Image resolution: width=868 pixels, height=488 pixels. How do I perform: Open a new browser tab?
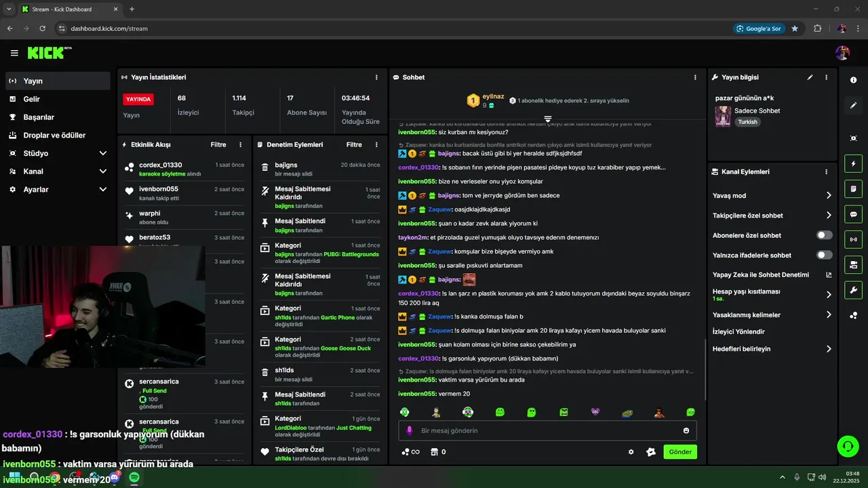point(132,9)
